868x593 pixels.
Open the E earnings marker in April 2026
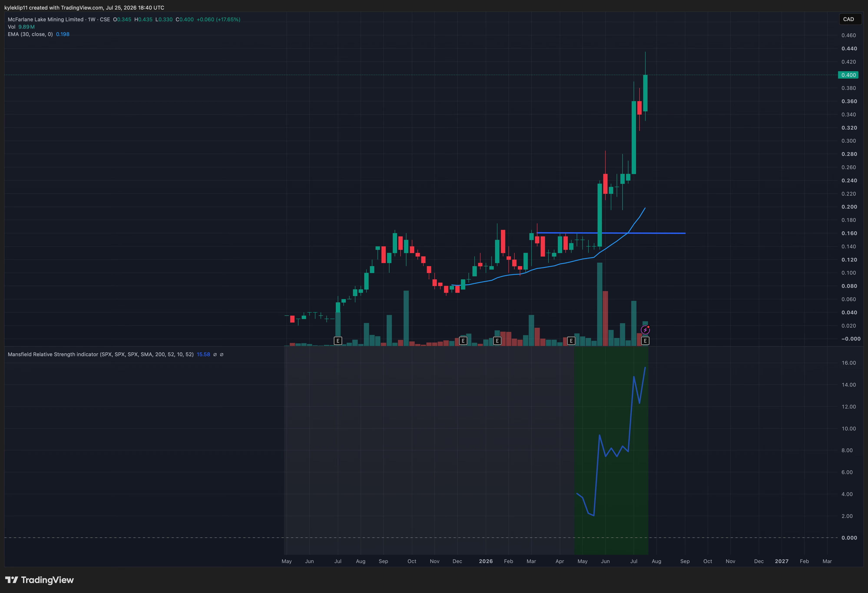(x=571, y=341)
